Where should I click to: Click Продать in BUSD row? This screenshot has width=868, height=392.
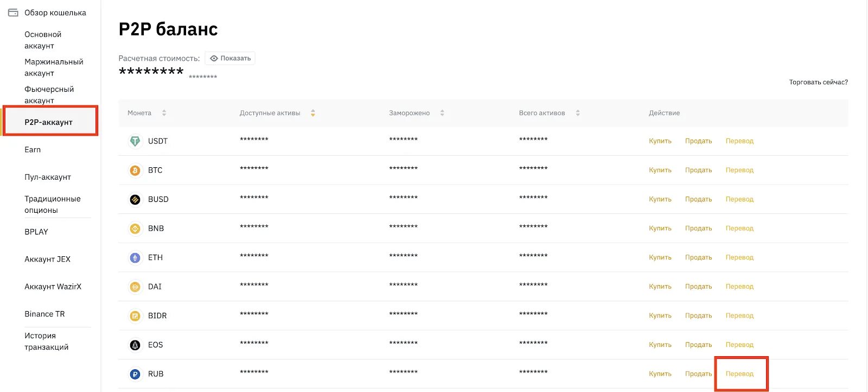coord(698,199)
